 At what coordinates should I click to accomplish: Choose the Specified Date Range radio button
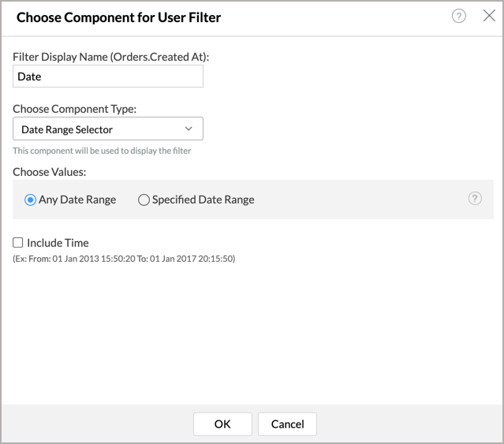(144, 200)
